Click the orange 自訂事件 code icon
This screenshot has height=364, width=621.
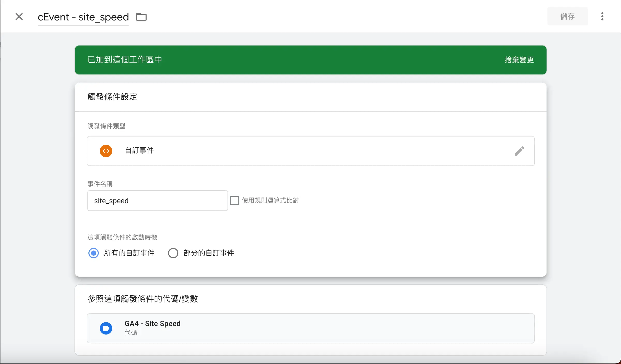coord(106,151)
